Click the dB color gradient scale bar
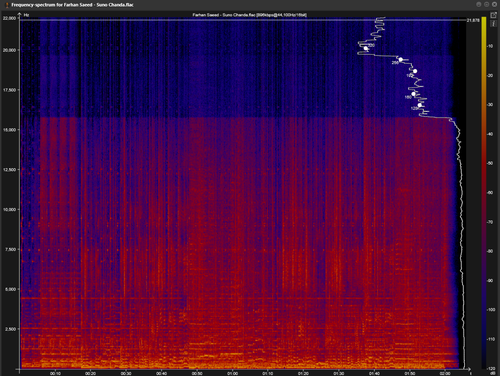 click(x=484, y=192)
